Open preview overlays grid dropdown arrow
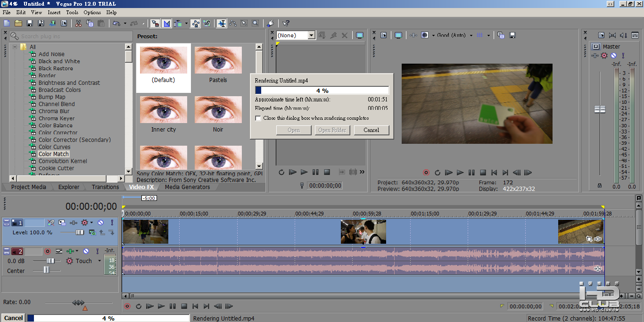 tap(488, 35)
